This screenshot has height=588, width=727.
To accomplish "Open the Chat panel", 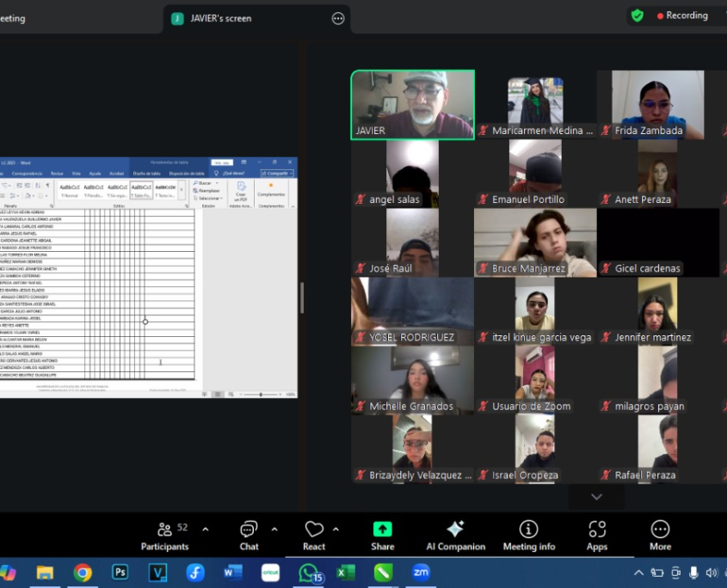I will [x=249, y=536].
